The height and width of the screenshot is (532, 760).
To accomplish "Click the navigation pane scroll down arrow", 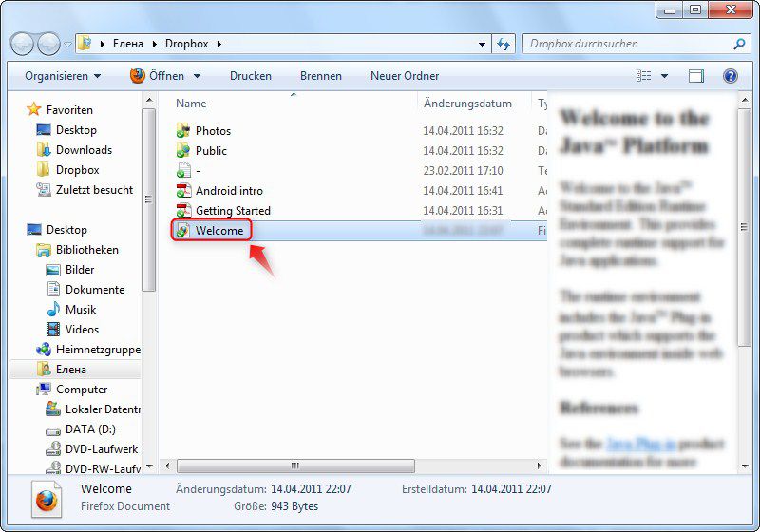I will point(149,466).
